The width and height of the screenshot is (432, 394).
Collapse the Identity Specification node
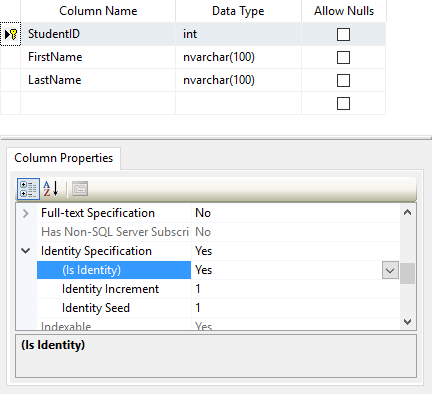pyautogui.click(x=26, y=251)
